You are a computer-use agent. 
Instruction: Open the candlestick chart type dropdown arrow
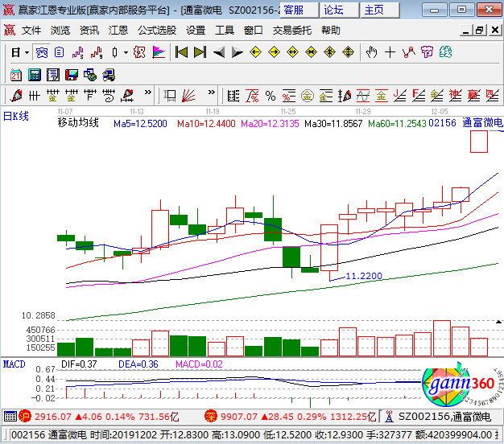click(x=126, y=52)
